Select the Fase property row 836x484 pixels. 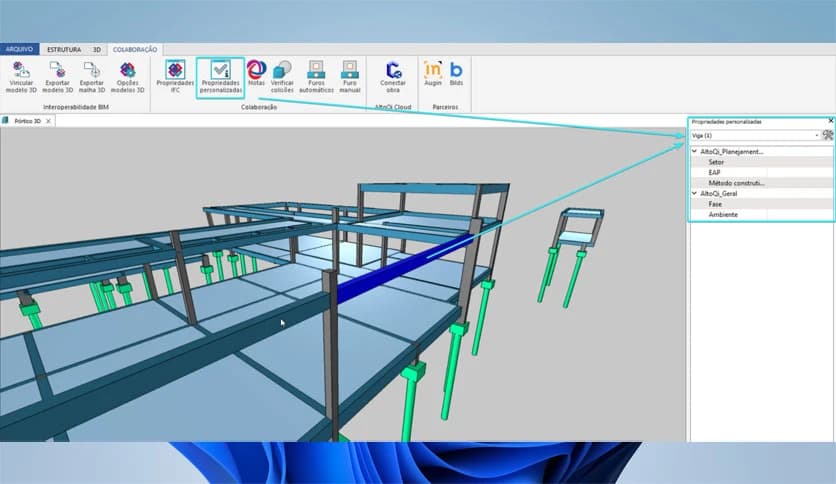click(x=762, y=204)
